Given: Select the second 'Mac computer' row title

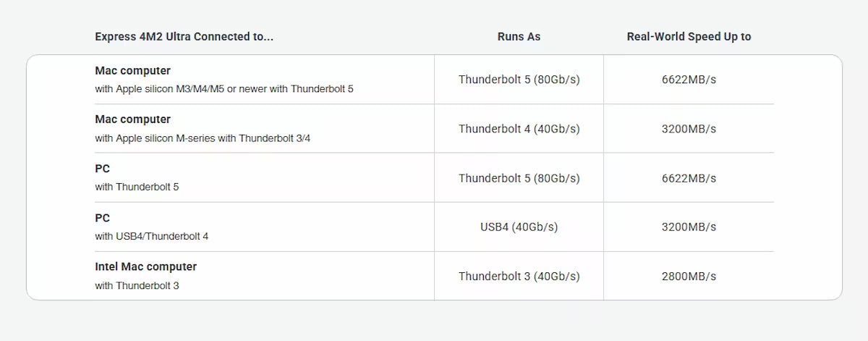Looking at the screenshot, I should click(132, 119).
